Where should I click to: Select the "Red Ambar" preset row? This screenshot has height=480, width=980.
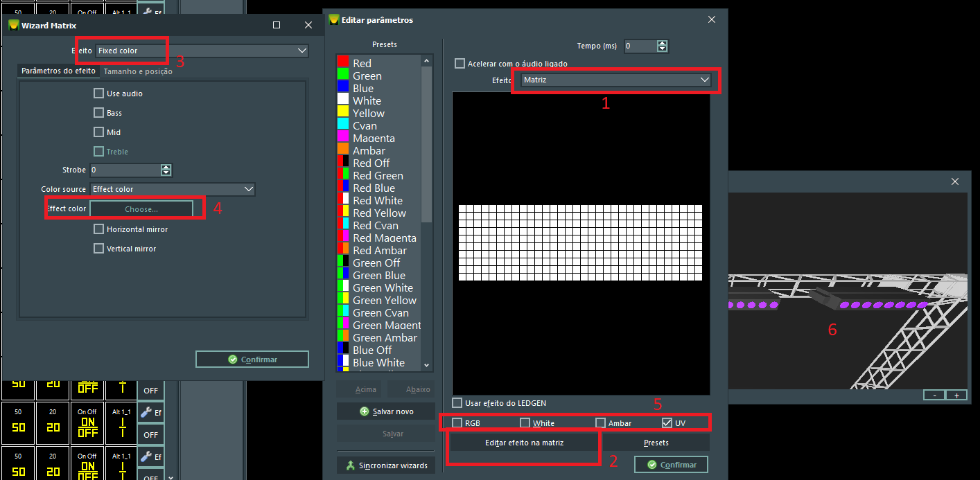pyautogui.click(x=378, y=250)
